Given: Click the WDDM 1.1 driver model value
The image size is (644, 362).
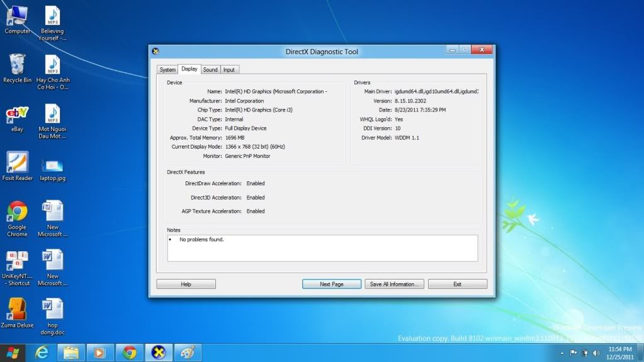Looking at the screenshot, I should (x=407, y=138).
